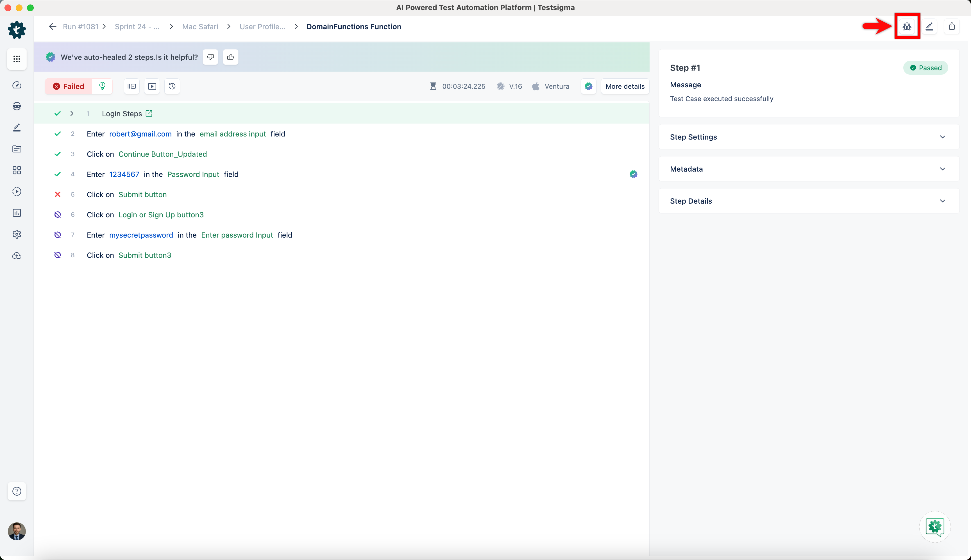Image resolution: width=971 pixels, height=560 pixels.
Task: Expand the Step Settings section
Action: tap(942, 136)
